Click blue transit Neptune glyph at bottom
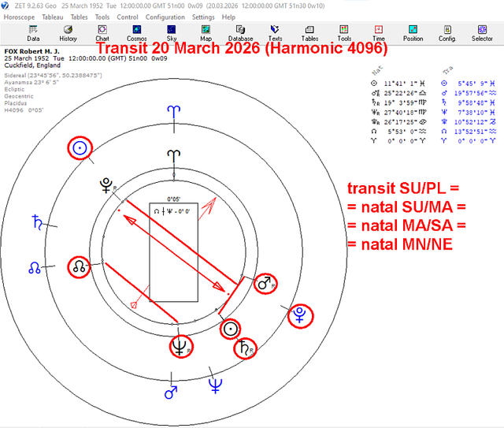Image resolution: width=504 pixels, height=428 pixels. (x=215, y=386)
